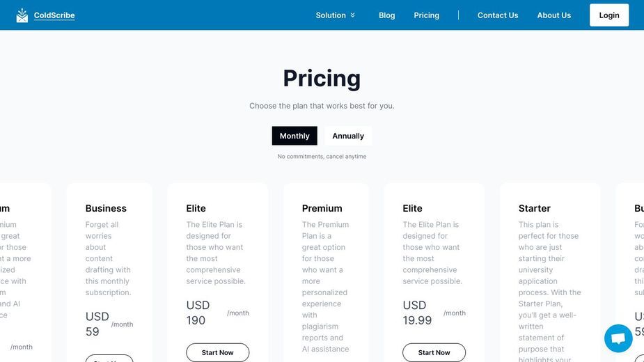Select the Premium plan card
Viewport: 644px width, 362px height.
(326, 273)
